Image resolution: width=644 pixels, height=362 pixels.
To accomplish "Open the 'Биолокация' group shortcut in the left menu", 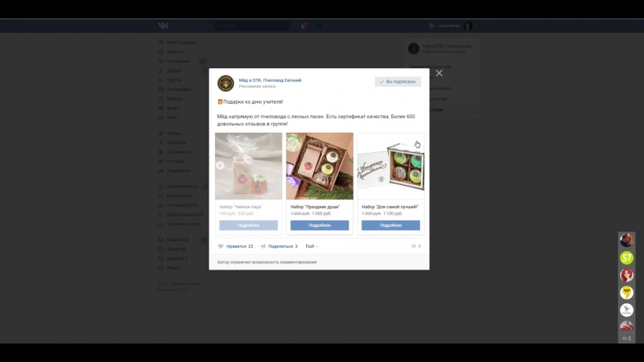I will (179, 195).
